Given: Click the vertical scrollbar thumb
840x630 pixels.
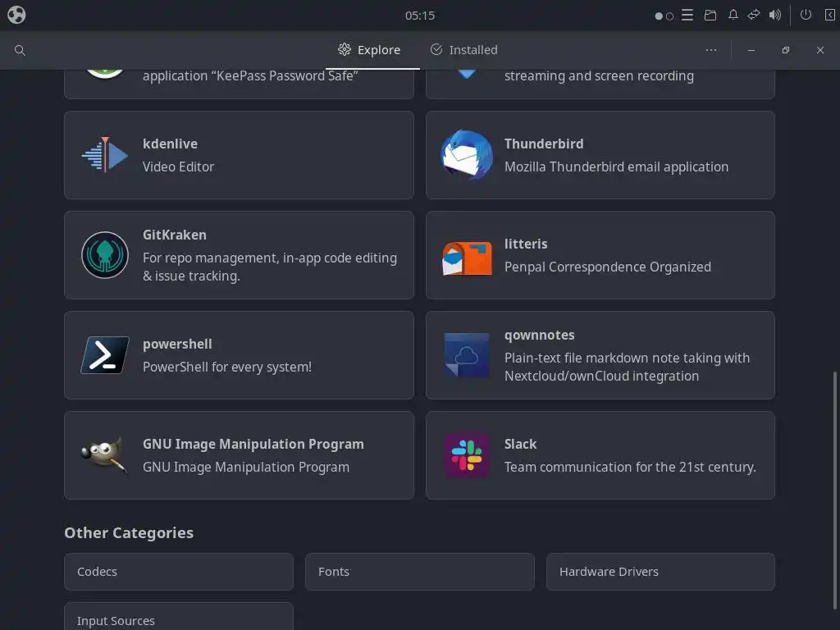Looking at the screenshot, I should (834, 491).
